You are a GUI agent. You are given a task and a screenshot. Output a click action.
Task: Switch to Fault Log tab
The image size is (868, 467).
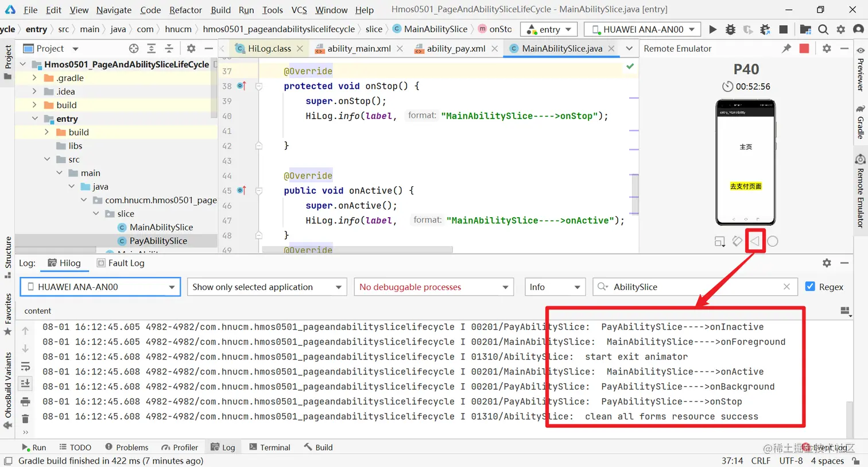pos(121,263)
